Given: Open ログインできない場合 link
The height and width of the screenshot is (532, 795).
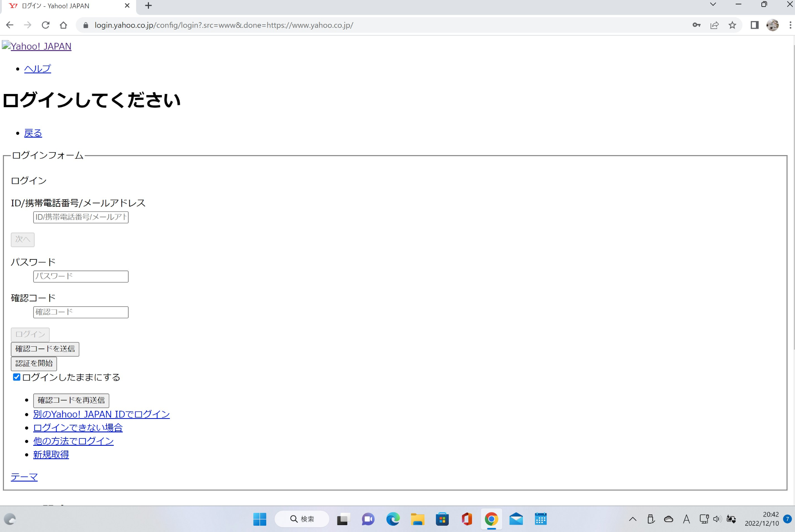Looking at the screenshot, I should pyautogui.click(x=78, y=428).
